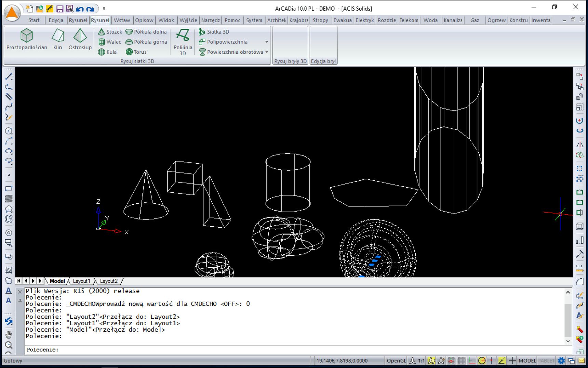Toggle polar tracking in status bar
The height and width of the screenshot is (368, 588).
[482, 360]
